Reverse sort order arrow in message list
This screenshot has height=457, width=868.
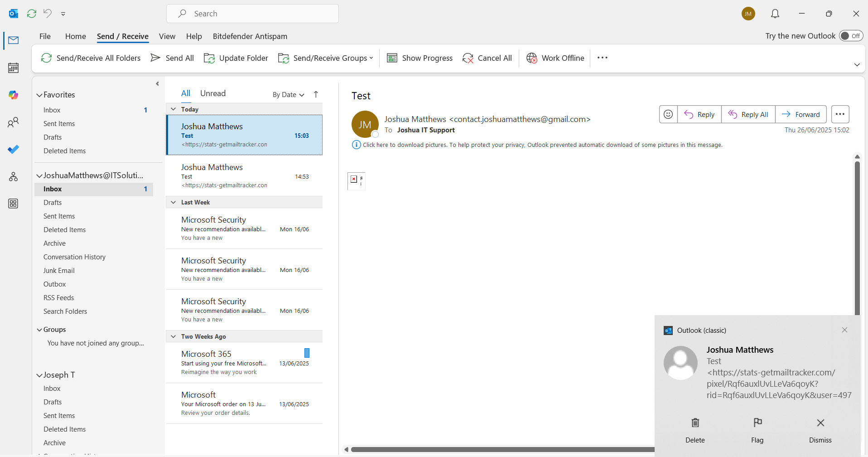click(316, 94)
